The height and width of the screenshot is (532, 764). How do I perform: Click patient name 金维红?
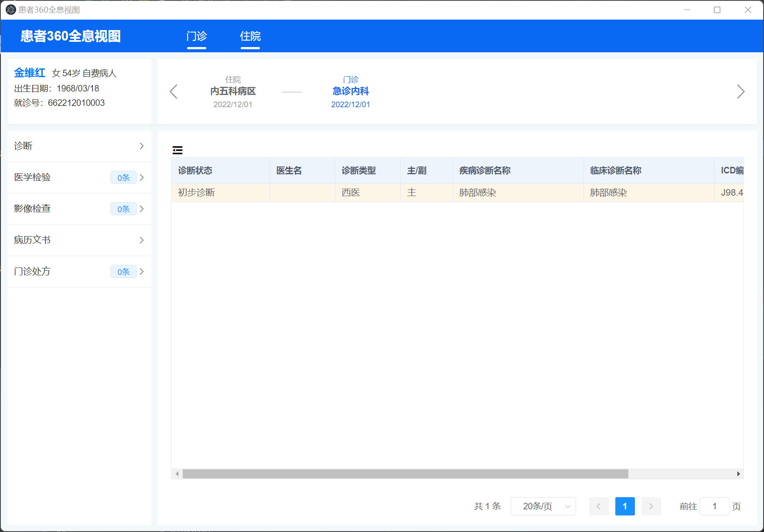(x=30, y=73)
